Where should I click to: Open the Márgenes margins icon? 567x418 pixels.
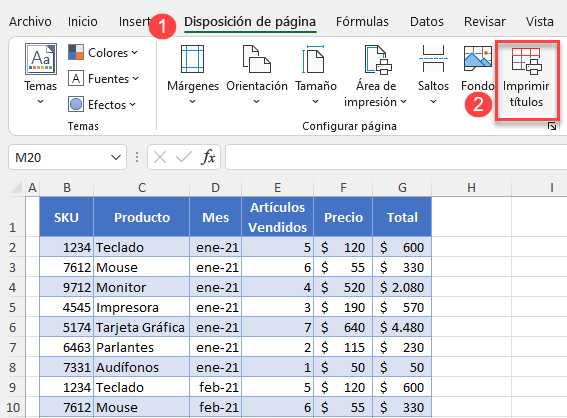(192, 59)
